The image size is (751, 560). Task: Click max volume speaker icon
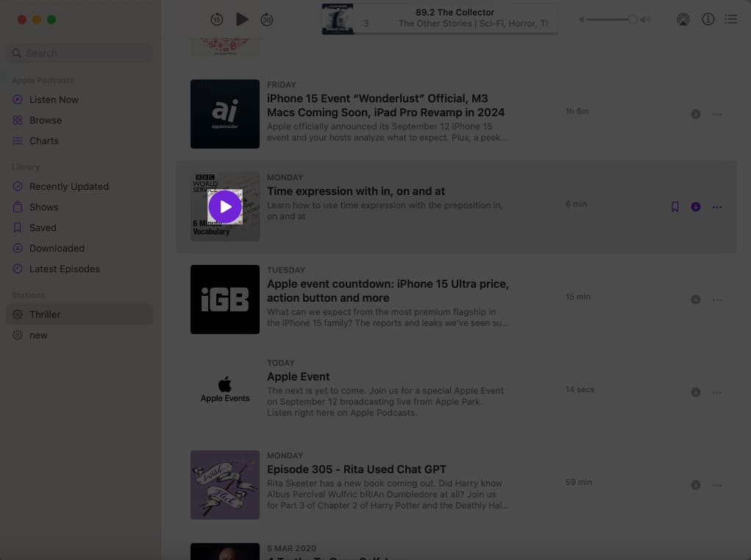[x=645, y=20]
